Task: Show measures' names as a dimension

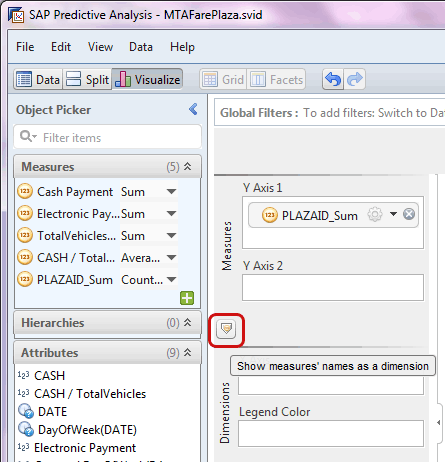Action: pos(226,329)
